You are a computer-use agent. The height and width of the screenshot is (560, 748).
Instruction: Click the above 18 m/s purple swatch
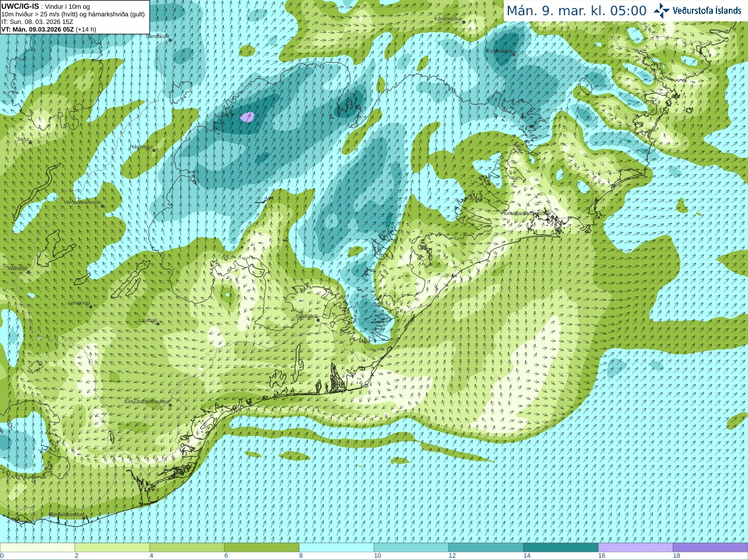711,548
